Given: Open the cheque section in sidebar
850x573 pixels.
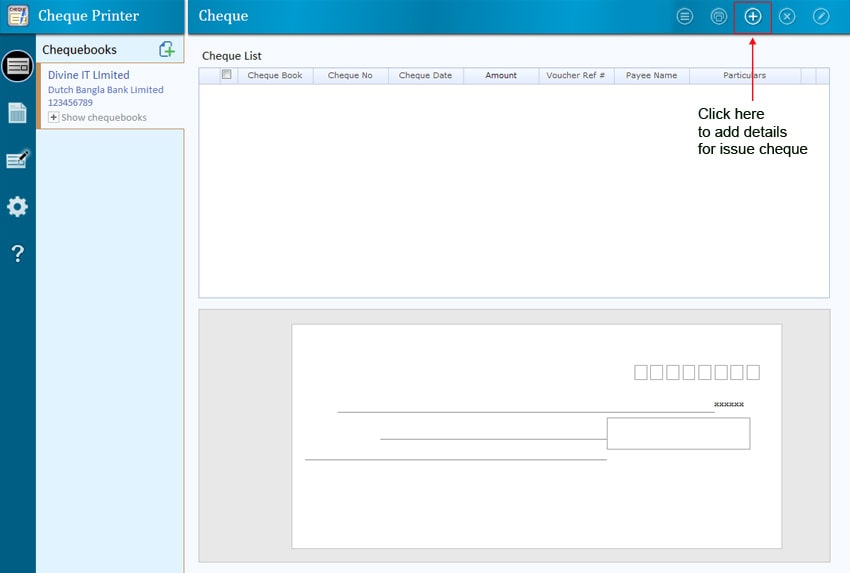Looking at the screenshot, I should coord(17,66).
